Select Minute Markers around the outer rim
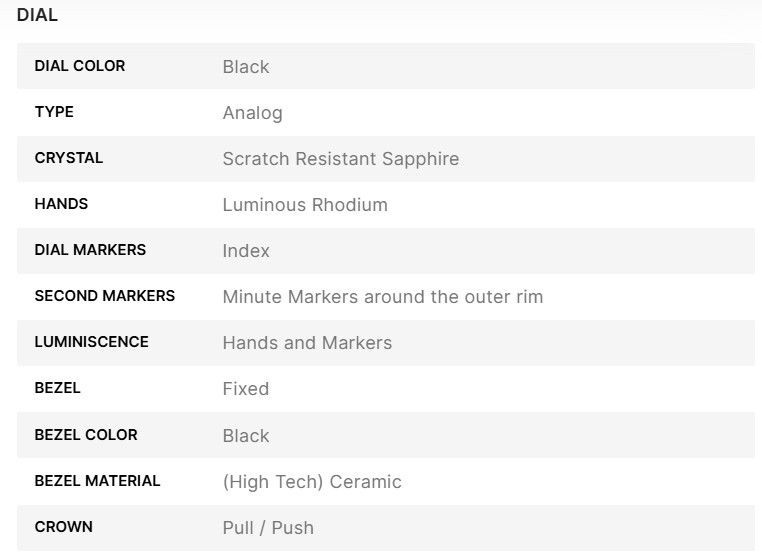Screen dimensions: 762x559 [x=382, y=297]
